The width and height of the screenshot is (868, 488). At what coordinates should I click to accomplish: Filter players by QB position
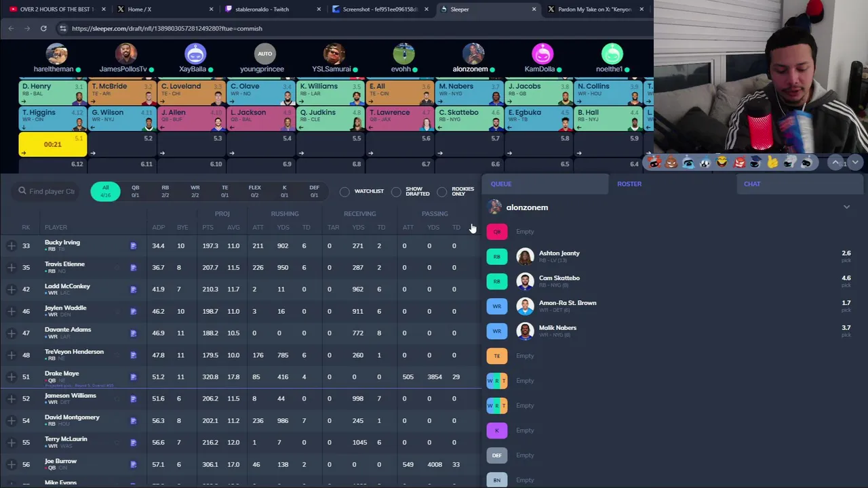135,191
